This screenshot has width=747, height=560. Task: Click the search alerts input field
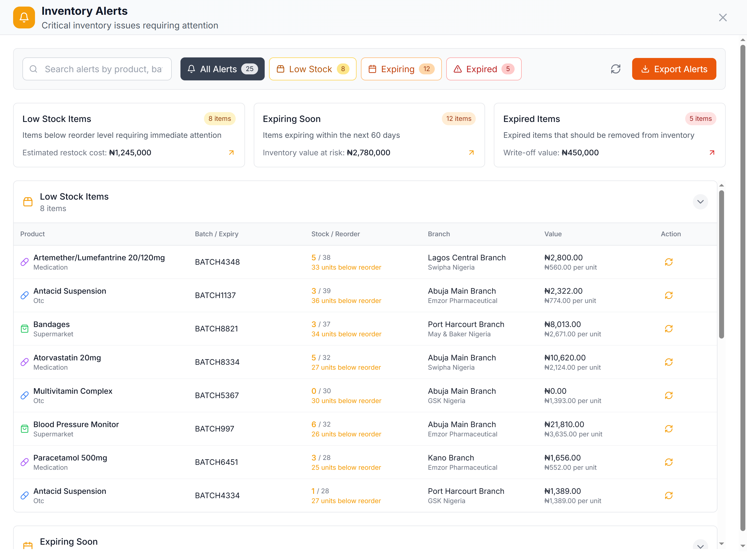[x=101, y=69]
